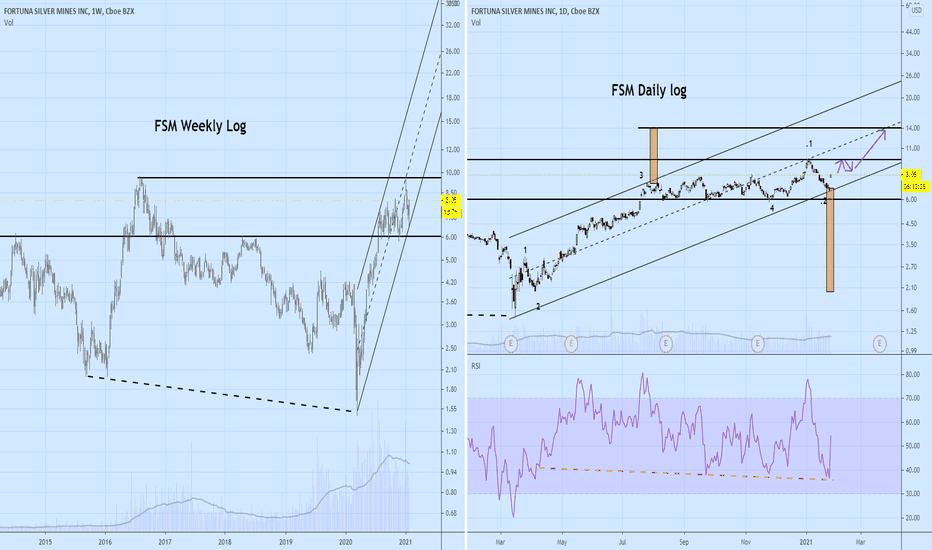Click the 0.68 value on weekly price axis

click(x=451, y=513)
